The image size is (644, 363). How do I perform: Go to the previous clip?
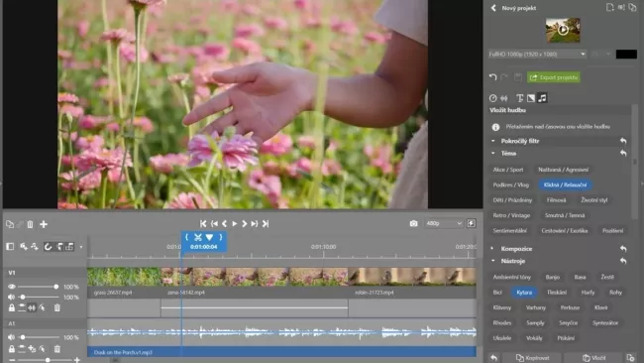coord(214,223)
